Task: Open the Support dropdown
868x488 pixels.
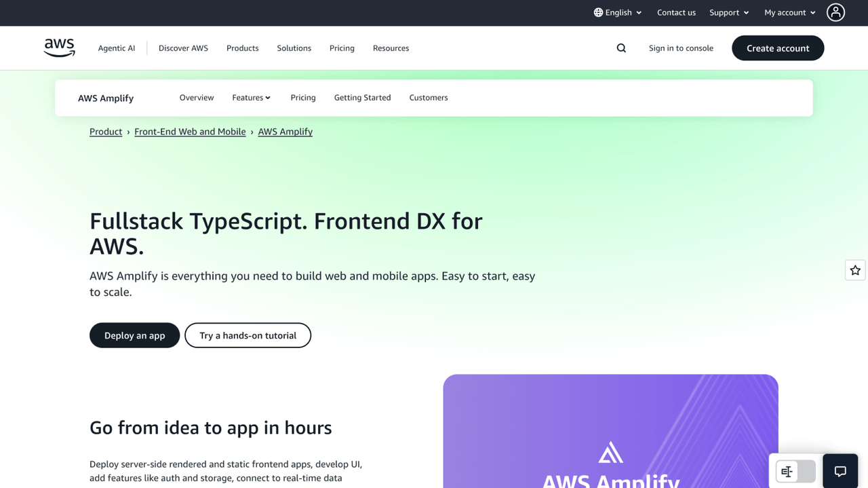Action: tap(729, 12)
